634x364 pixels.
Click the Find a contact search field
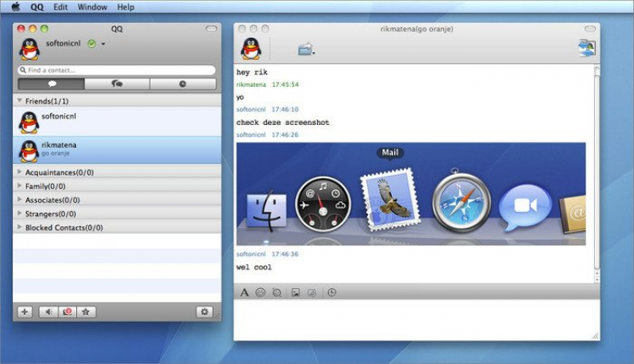117,70
